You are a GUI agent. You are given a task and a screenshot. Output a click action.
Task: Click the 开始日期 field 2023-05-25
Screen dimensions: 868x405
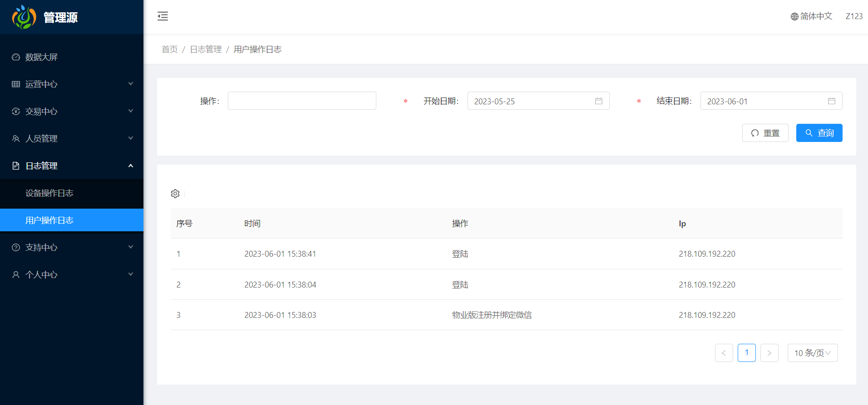pyautogui.click(x=538, y=101)
